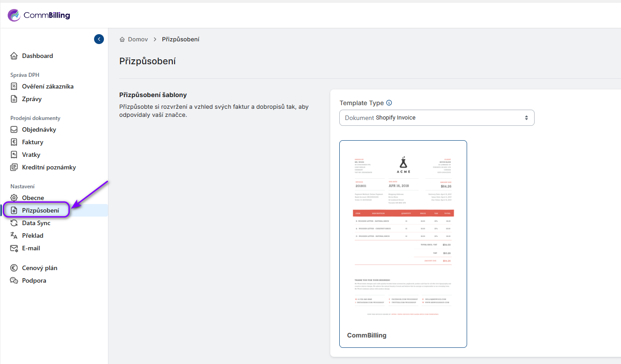Click the Vratky return icon
621x364 pixels.
[14, 155]
